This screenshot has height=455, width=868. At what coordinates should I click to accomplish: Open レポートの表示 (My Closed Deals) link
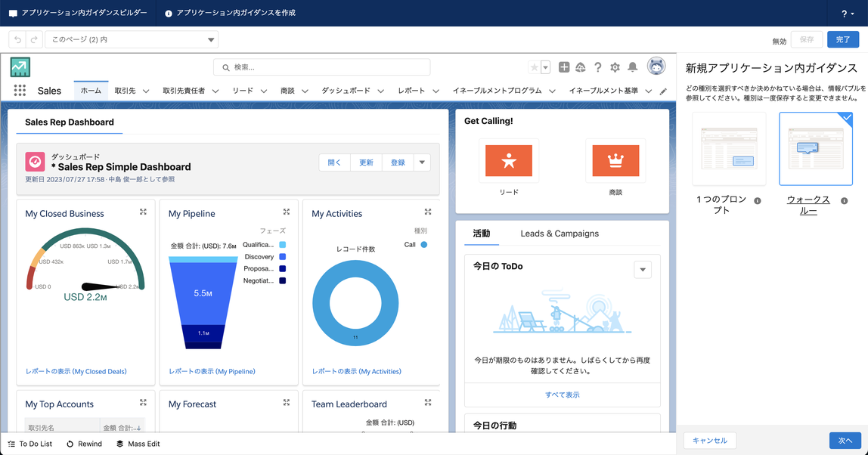pos(76,371)
